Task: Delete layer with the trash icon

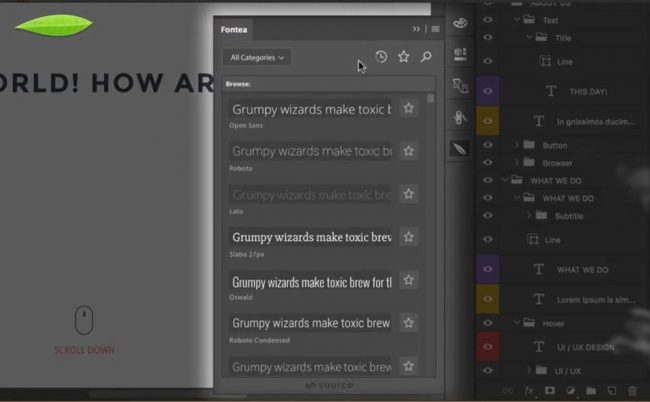Action: pos(632,391)
